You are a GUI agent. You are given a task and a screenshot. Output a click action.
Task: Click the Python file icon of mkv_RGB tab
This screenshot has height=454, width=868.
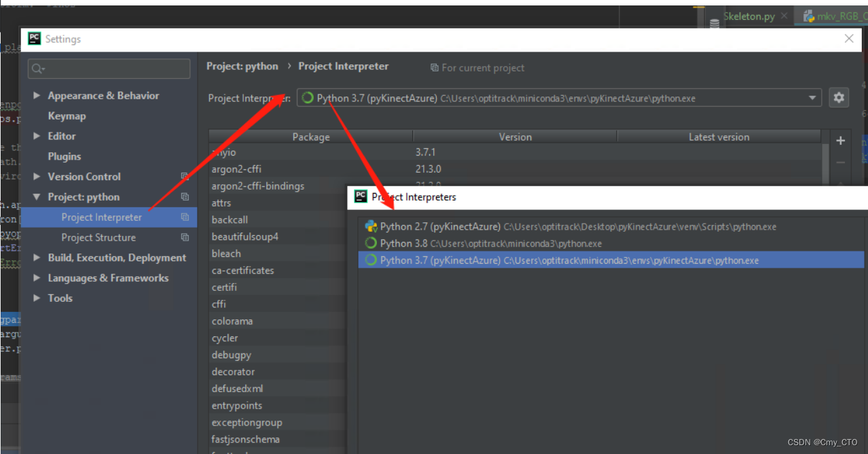(x=809, y=16)
